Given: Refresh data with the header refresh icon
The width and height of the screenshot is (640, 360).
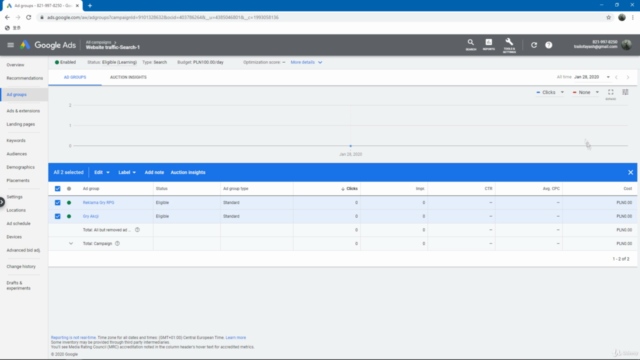Looking at the screenshot, I should (534, 45).
